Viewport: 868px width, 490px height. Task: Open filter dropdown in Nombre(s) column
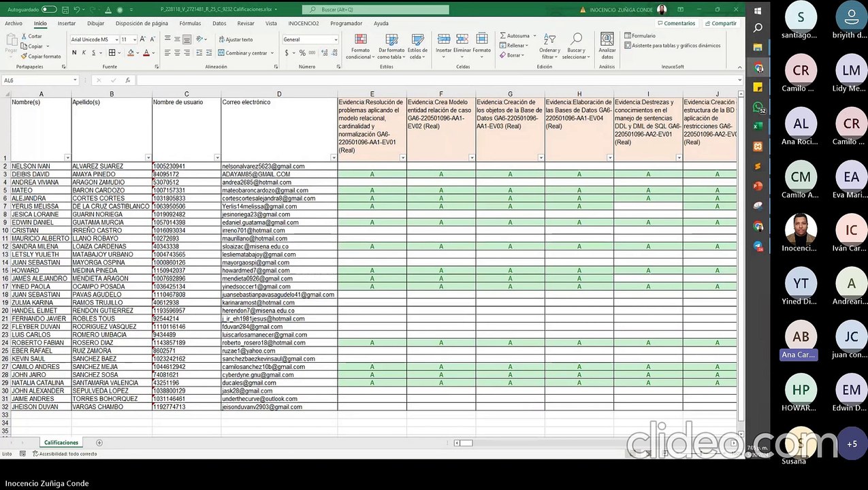coord(67,158)
